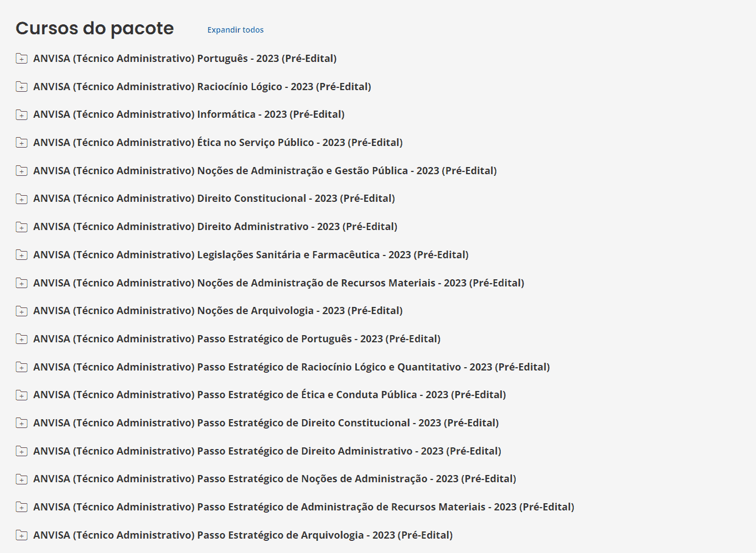
Task: Open Passo Estratégico de Português course title
Action: (237, 339)
